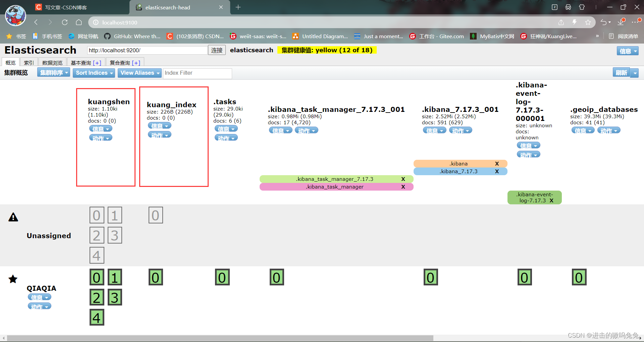The image size is (644, 342).
Task: Click the http://localhost:9200/ connection URL field
Action: click(147, 50)
